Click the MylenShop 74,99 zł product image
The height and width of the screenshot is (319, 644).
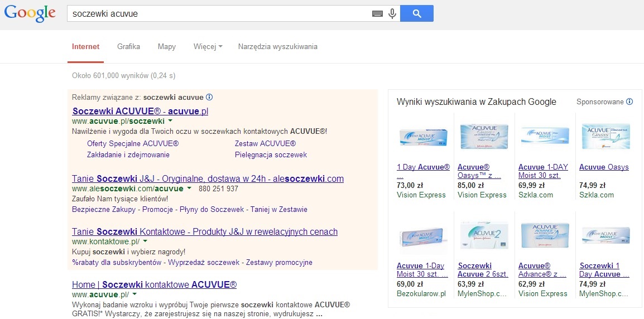pos(606,236)
